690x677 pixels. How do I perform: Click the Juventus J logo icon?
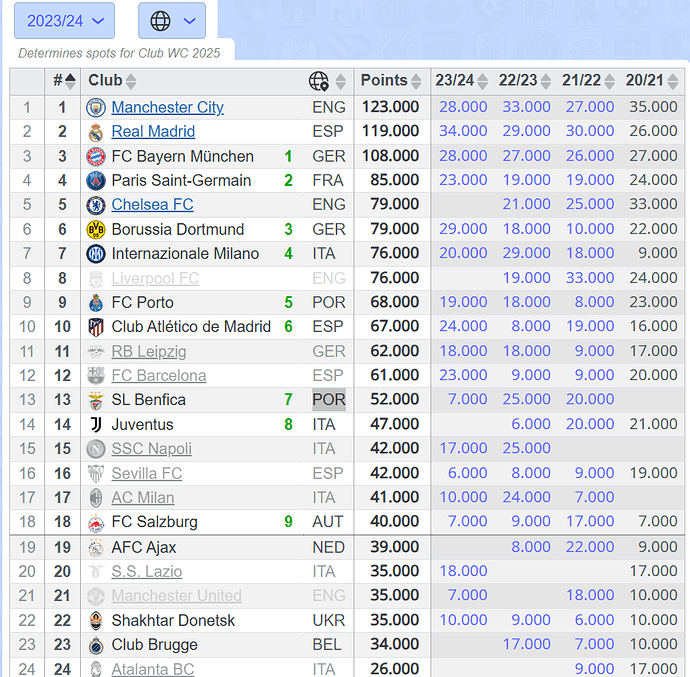pos(96,425)
